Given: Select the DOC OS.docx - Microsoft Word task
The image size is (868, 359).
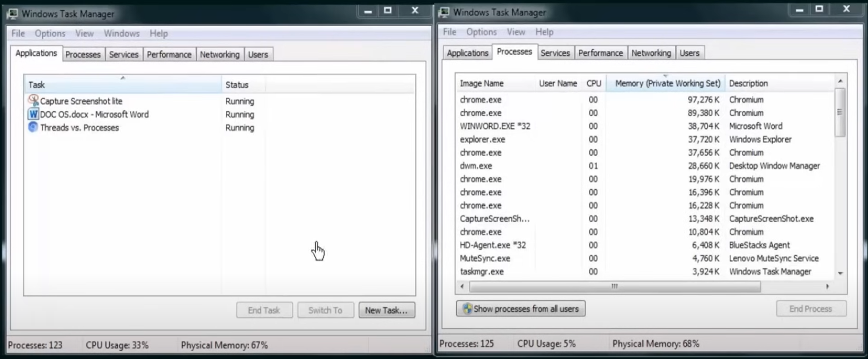Looking at the screenshot, I should pyautogui.click(x=220, y=114).
